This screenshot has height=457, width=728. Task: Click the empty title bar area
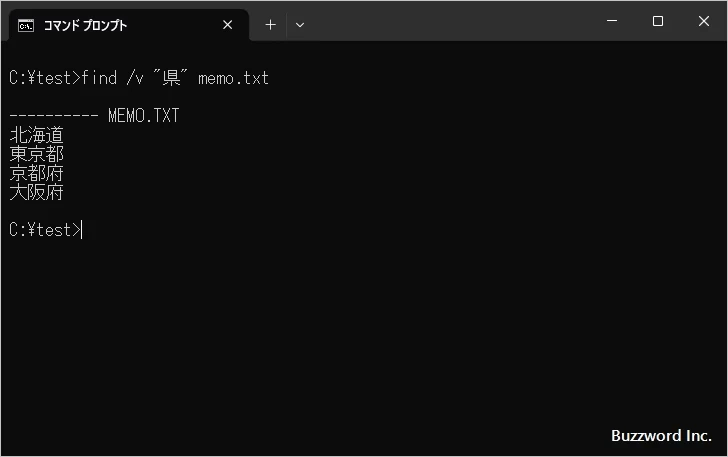pyautogui.click(x=450, y=22)
